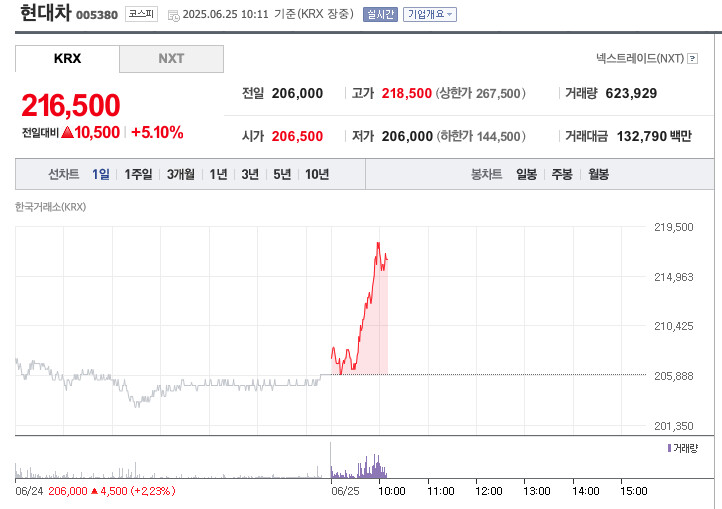The height and width of the screenshot is (509, 722).
Task: Click the +5.10% change rate
Action: (157, 133)
